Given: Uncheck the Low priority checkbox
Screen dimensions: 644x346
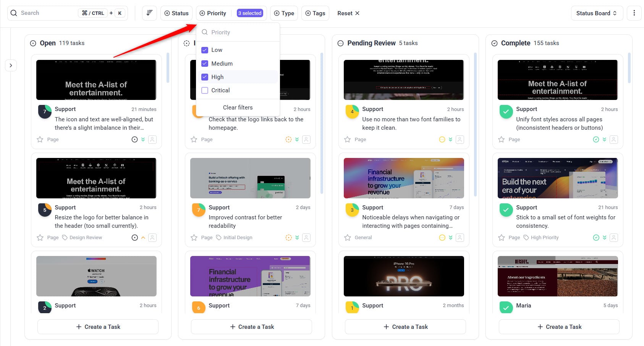Looking at the screenshot, I should click(x=205, y=50).
